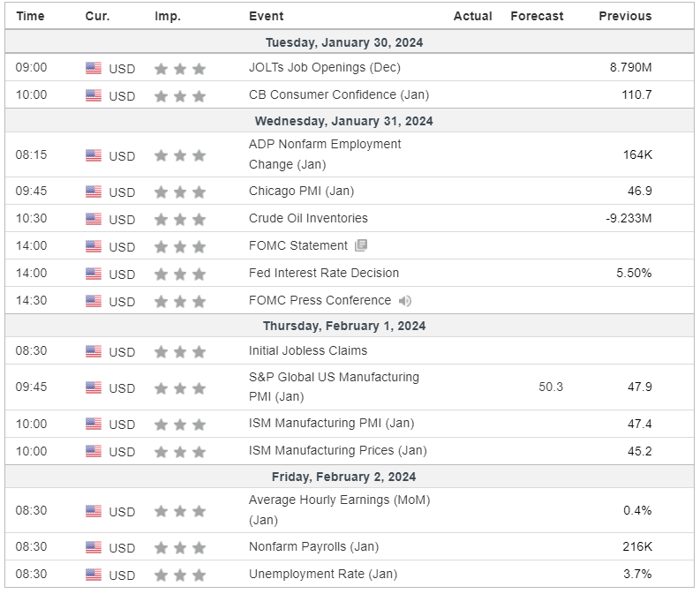Screen dimensions: 700x594
Task: Click the Time column header
Action: [x=30, y=16]
